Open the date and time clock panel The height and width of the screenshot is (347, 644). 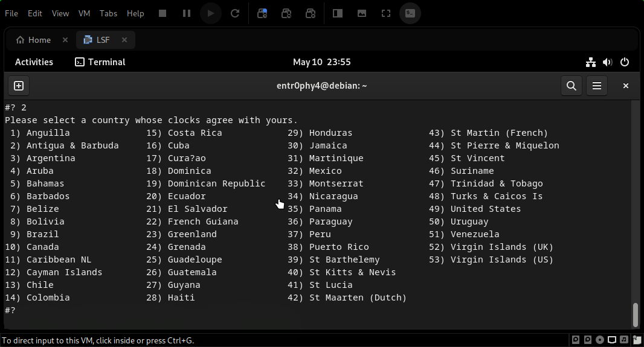pyautogui.click(x=321, y=62)
